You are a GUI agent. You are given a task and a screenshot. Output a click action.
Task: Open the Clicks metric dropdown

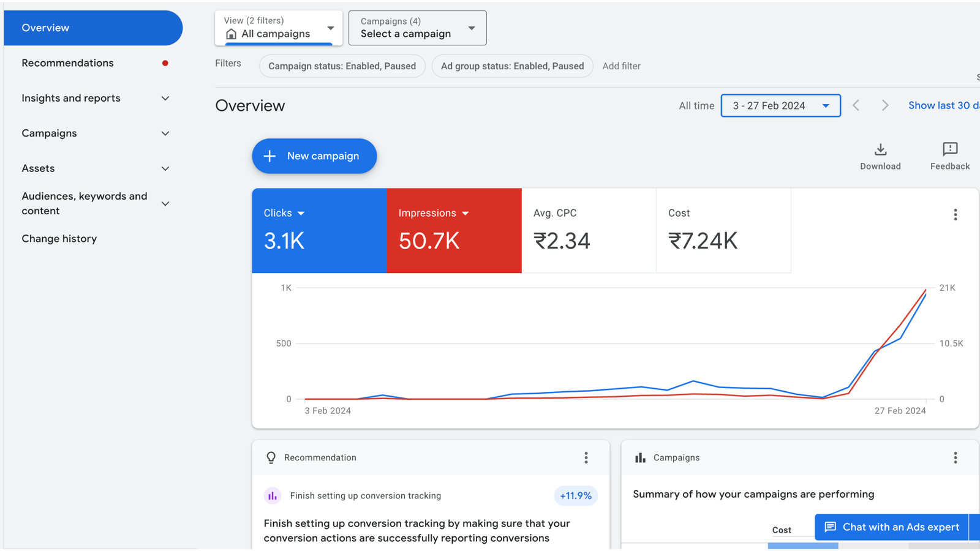(301, 214)
